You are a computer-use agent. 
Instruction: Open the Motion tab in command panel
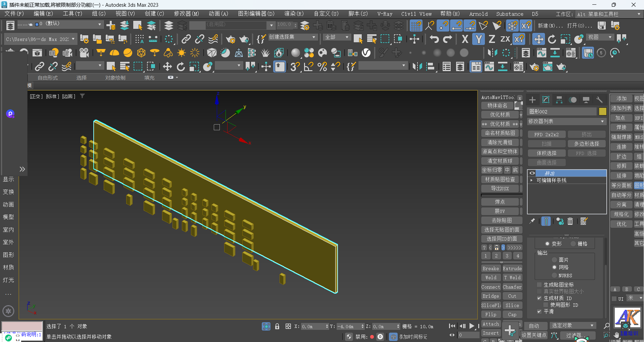click(573, 100)
